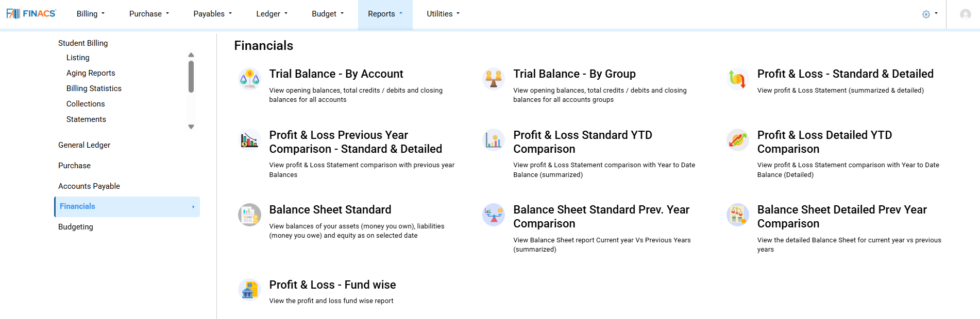
Task: Click the Trial Balance - By Group people icon
Action: point(493,78)
